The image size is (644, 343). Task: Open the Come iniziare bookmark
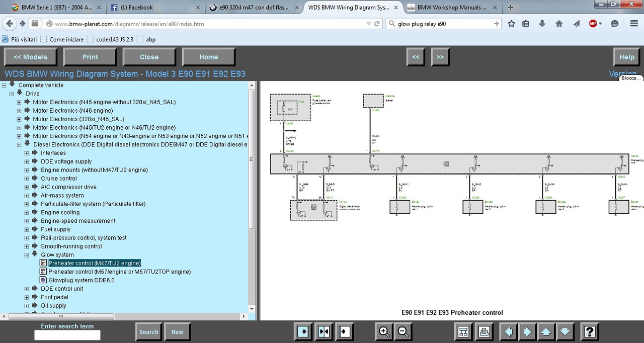(x=61, y=39)
